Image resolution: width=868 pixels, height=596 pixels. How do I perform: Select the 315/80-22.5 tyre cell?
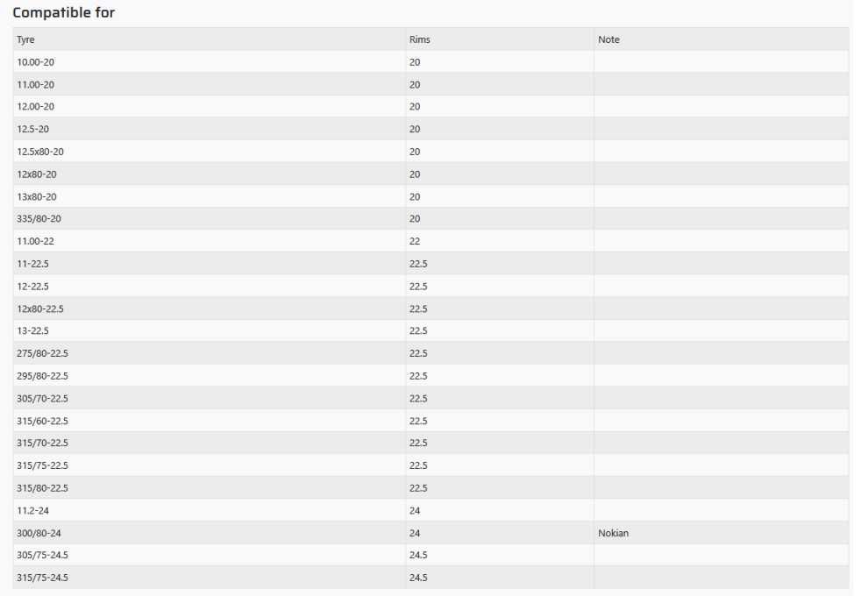(42, 488)
